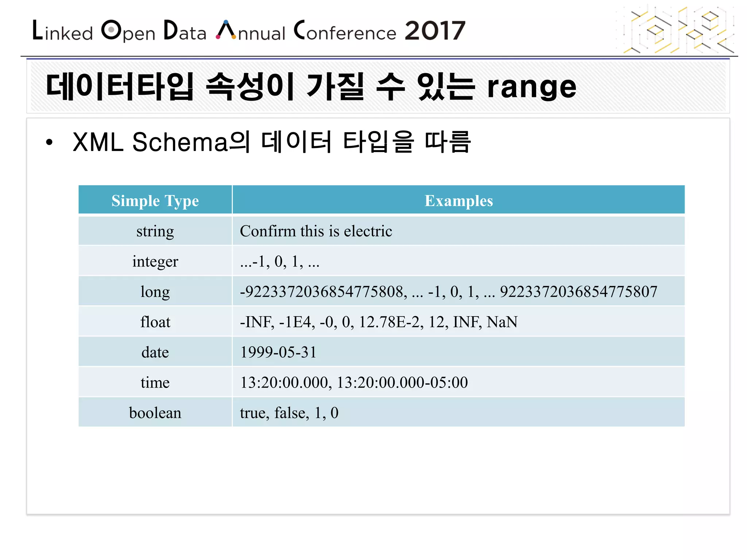Click the 'Simple Type' column header
The width and height of the screenshot is (747, 560).
tap(155, 200)
